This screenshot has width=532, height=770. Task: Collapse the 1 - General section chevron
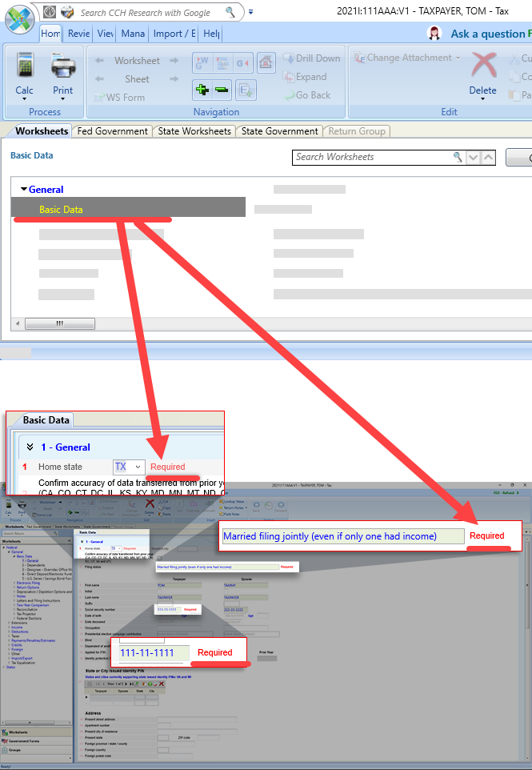30,447
